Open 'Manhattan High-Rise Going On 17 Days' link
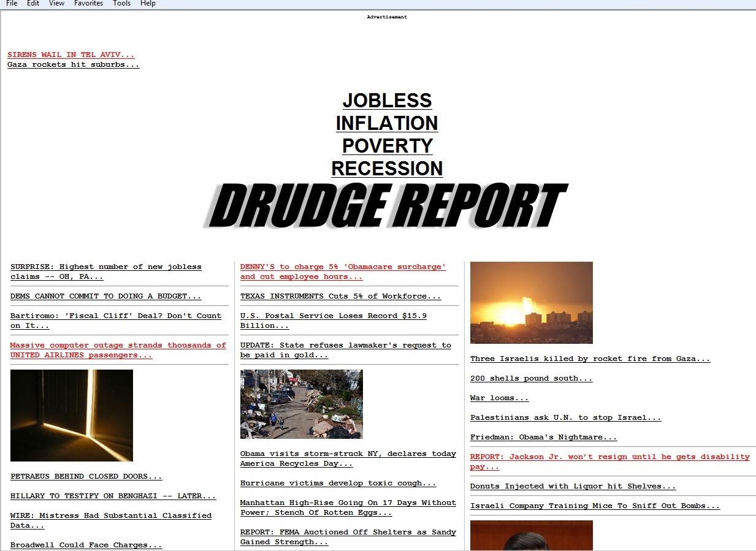The width and height of the screenshot is (756, 551). coord(348,507)
